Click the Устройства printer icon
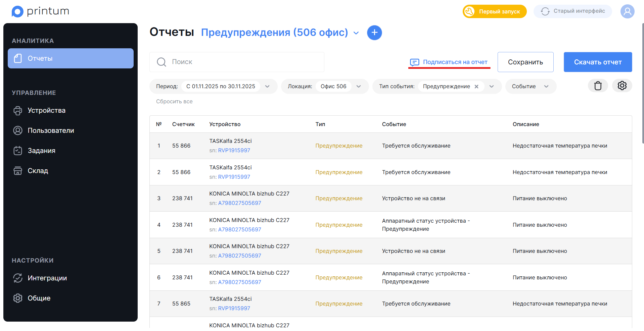Image resolution: width=644 pixels, height=331 pixels. click(x=18, y=111)
